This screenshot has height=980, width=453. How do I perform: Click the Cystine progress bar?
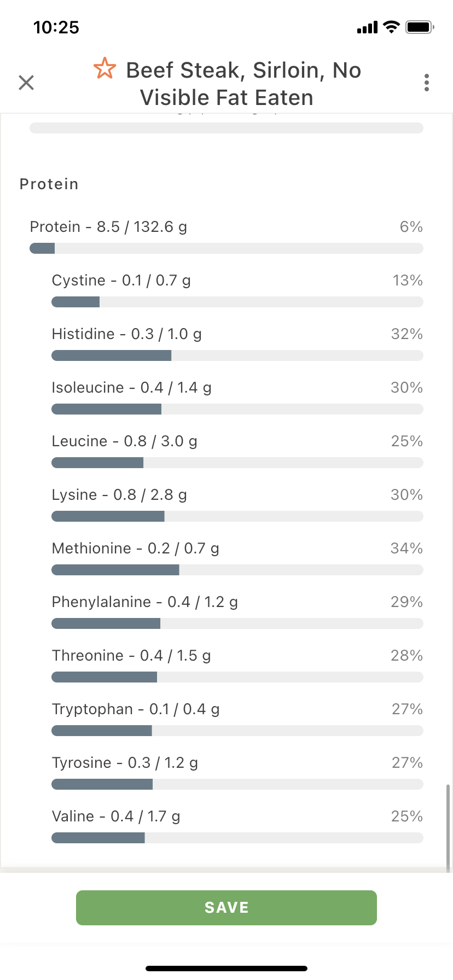click(x=237, y=302)
